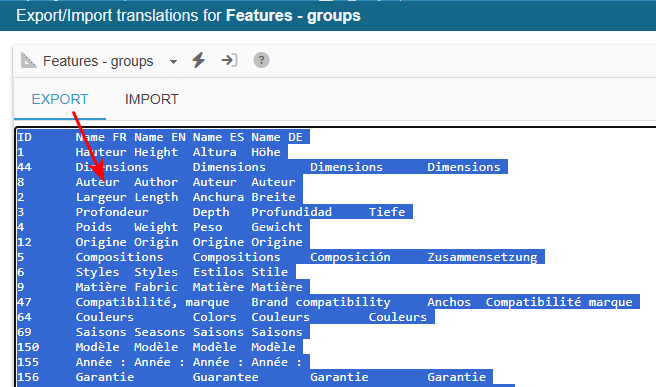The image size is (656, 387).
Task: Switch to the EXPORT tab
Action: click(60, 100)
